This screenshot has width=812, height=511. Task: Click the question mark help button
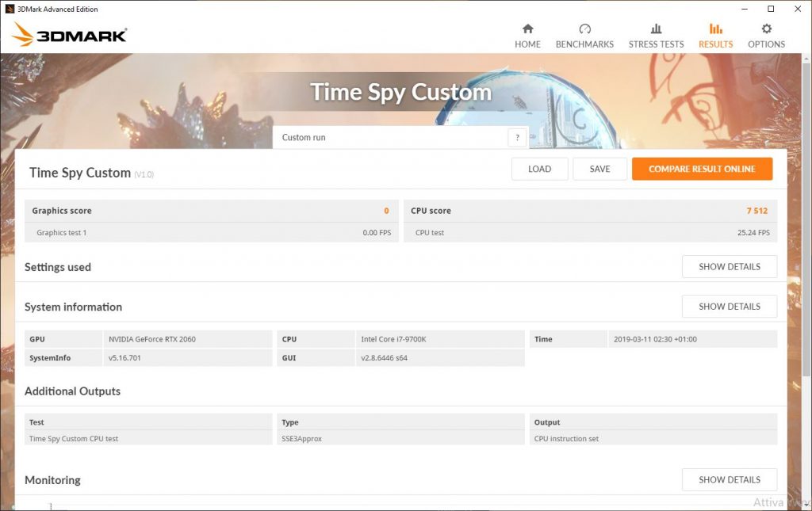pos(517,137)
